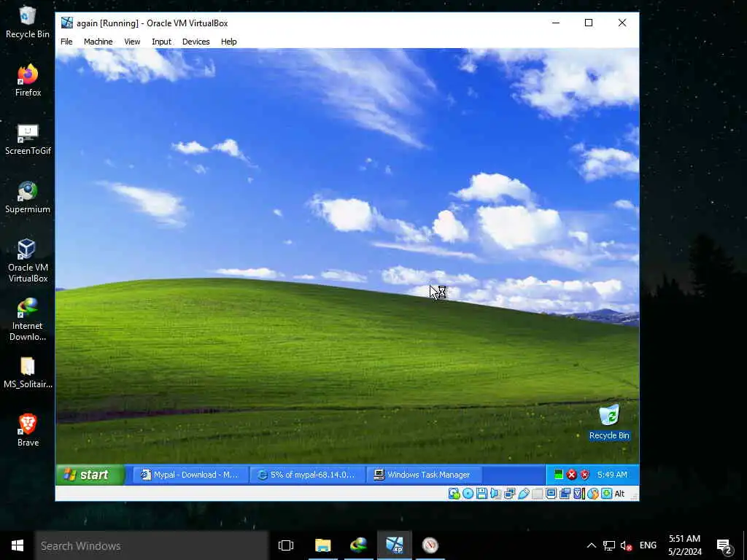The width and height of the screenshot is (747, 560).
Task: Select the Recycle Bin inside the XP guest desktop
Action: (x=609, y=422)
